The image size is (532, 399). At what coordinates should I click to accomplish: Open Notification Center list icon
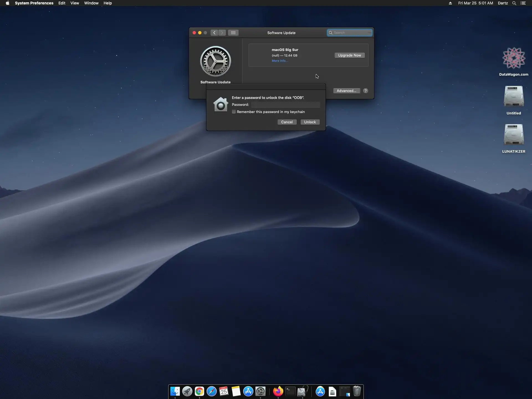(523, 3)
